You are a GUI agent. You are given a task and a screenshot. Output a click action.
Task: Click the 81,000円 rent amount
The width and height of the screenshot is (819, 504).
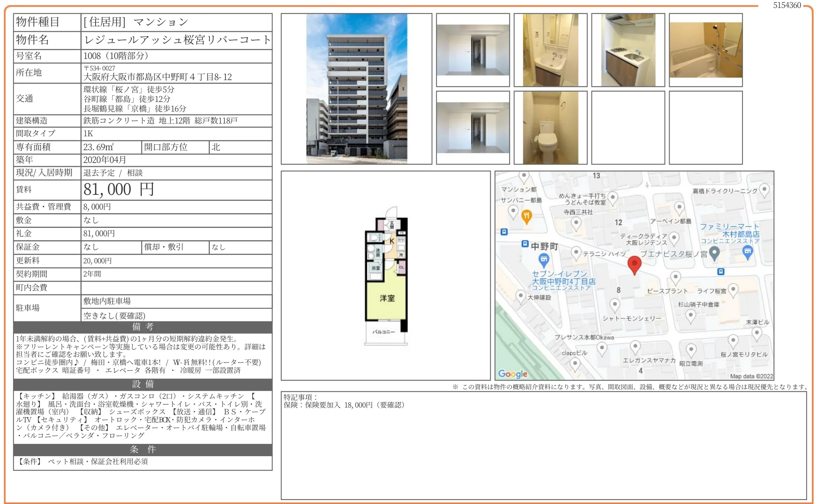coord(119,190)
